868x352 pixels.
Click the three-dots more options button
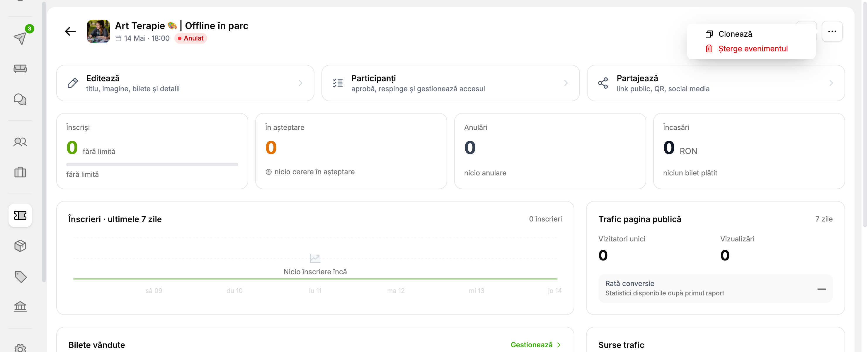click(832, 31)
